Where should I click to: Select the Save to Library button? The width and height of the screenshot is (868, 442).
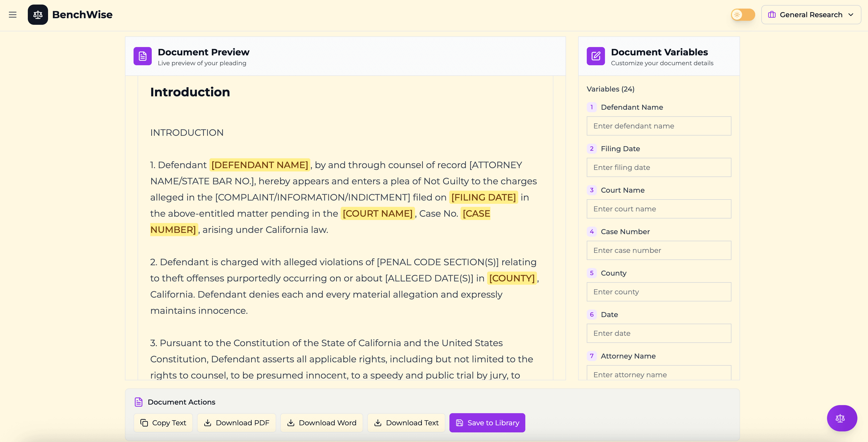pyautogui.click(x=487, y=423)
